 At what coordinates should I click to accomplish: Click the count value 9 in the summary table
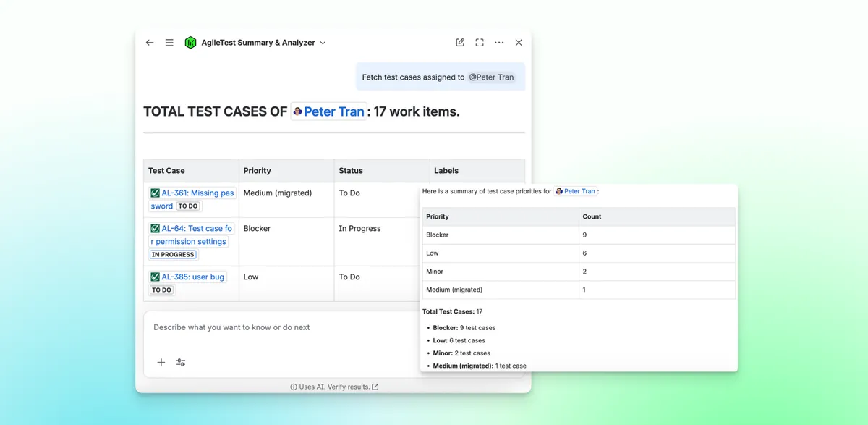tap(584, 235)
